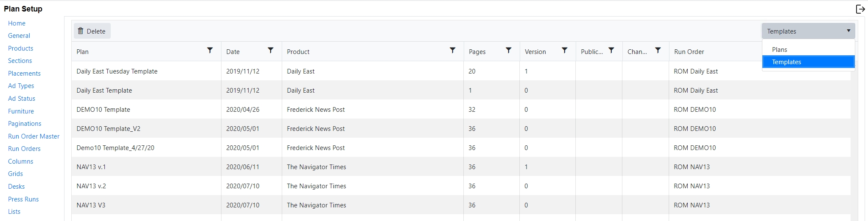Navigate to Ad Types in sidebar

tap(21, 86)
